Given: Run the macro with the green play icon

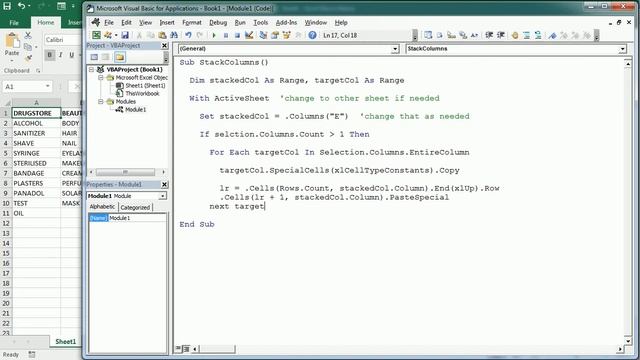Looking at the screenshot, I should (x=214, y=35).
